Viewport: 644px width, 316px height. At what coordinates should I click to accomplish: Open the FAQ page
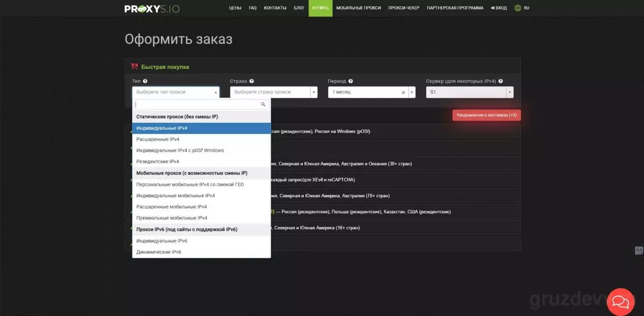pyautogui.click(x=253, y=8)
